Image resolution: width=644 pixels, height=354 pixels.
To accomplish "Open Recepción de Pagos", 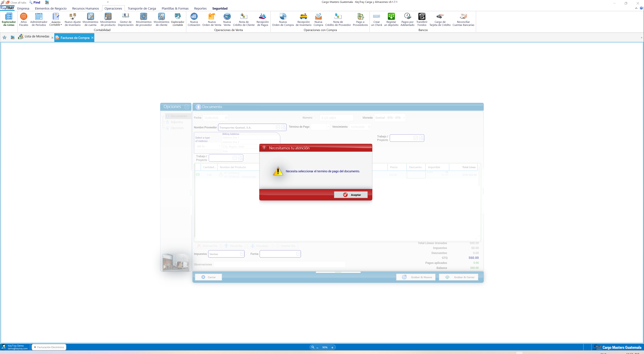I will tap(262, 19).
